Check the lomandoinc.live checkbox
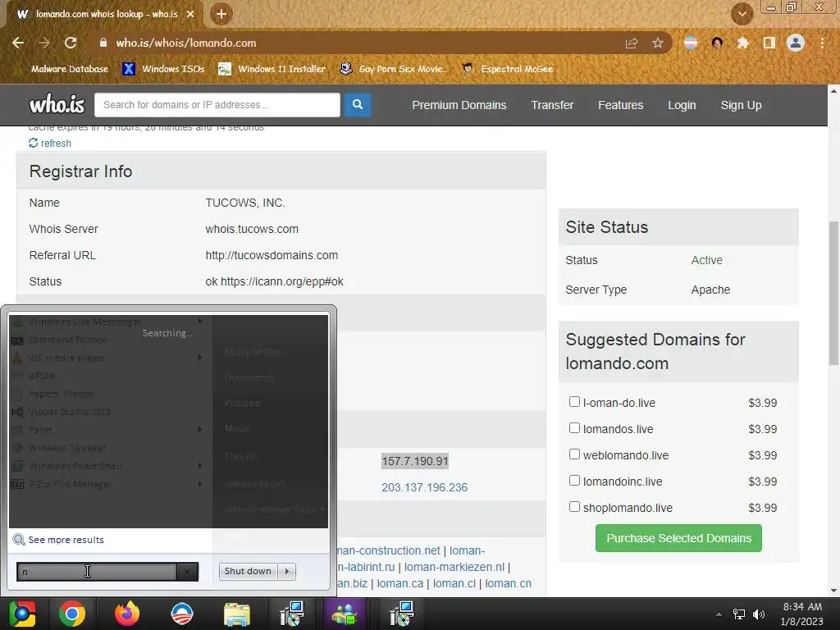The width and height of the screenshot is (840, 630). [x=574, y=481]
